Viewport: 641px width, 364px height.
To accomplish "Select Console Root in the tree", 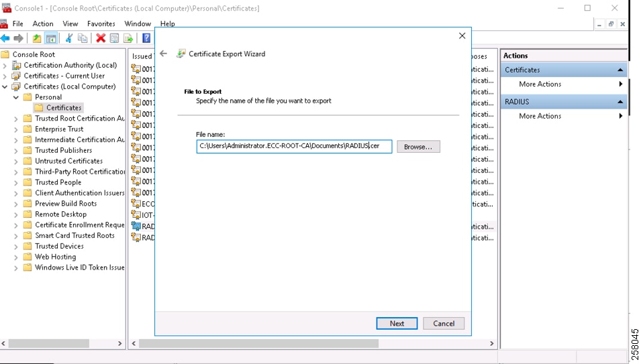I will tap(34, 54).
